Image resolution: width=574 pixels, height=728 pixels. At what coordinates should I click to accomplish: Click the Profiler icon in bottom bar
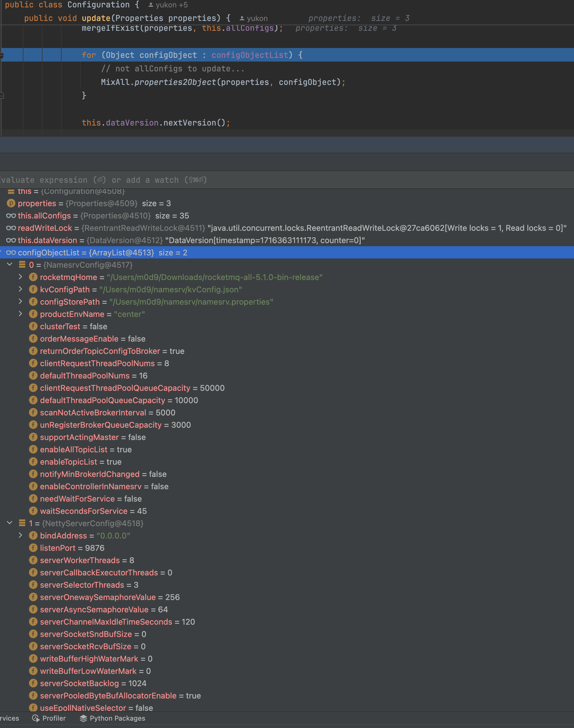(x=36, y=718)
